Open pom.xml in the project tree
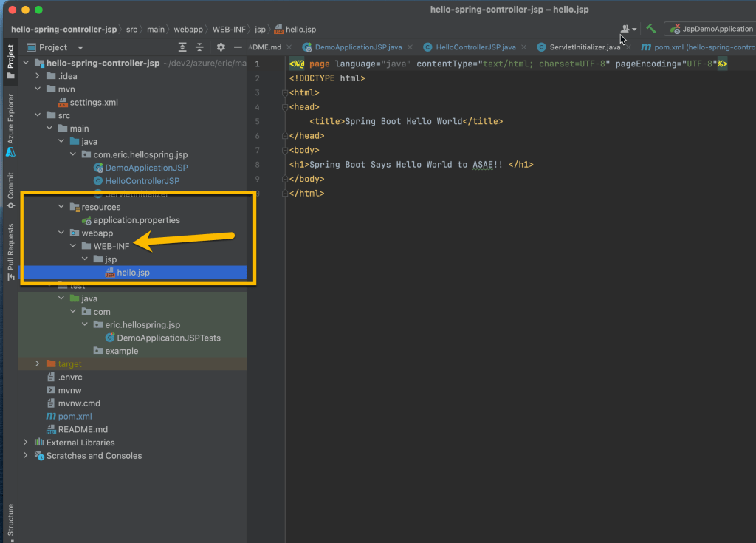The image size is (756, 543). pos(73,417)
